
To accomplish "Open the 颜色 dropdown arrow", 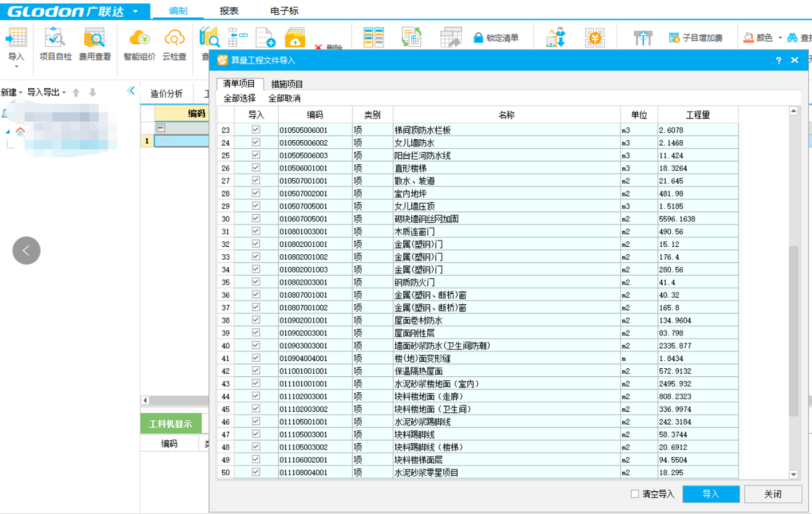I will pyautogui.click(x=780, y=38).
